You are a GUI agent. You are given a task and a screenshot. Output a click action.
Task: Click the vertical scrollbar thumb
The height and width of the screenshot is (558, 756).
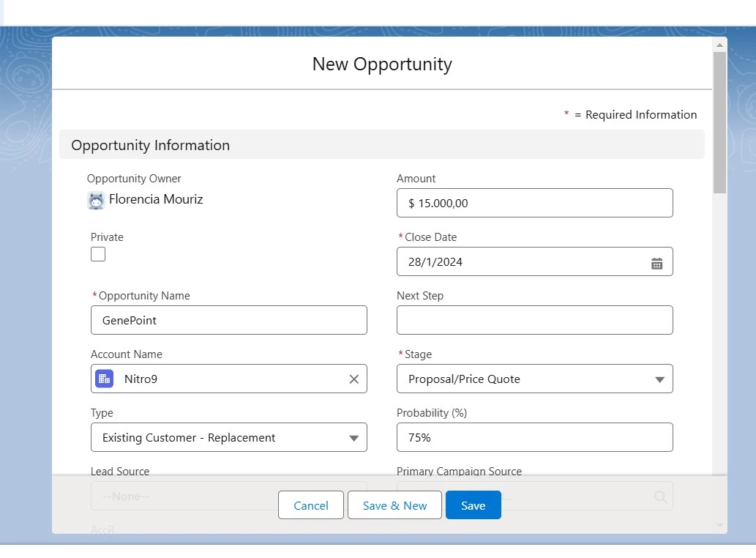pyautogui.click(x=719, y=121)
